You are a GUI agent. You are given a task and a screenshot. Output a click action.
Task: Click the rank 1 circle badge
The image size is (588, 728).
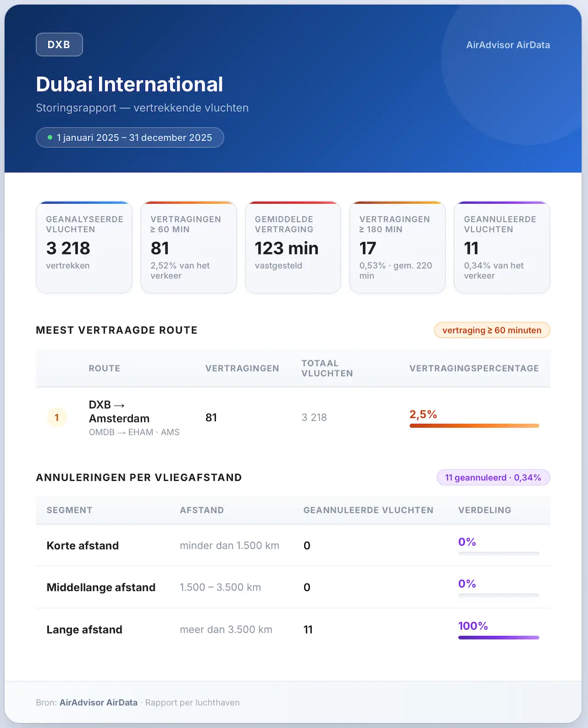pyautogui.click(x=57, y=417)
